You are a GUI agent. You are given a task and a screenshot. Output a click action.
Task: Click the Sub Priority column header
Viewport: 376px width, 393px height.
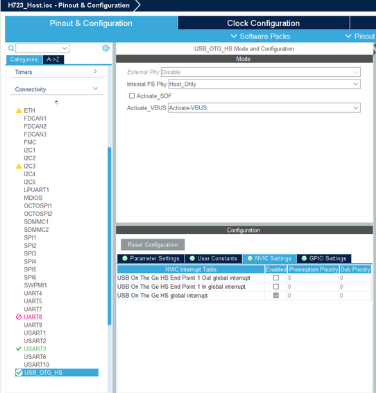(x=355, y=269)
